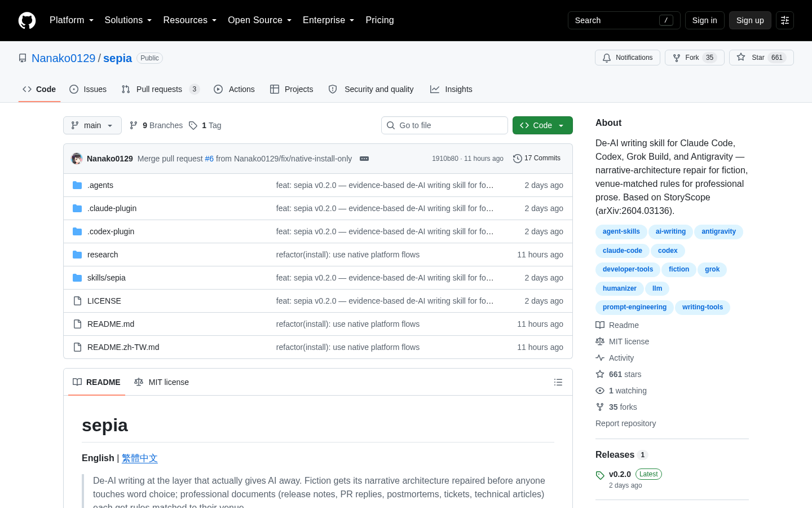Open the global navigation menu icon at top right
Viewport: 812px width, 508px height.
785,20
